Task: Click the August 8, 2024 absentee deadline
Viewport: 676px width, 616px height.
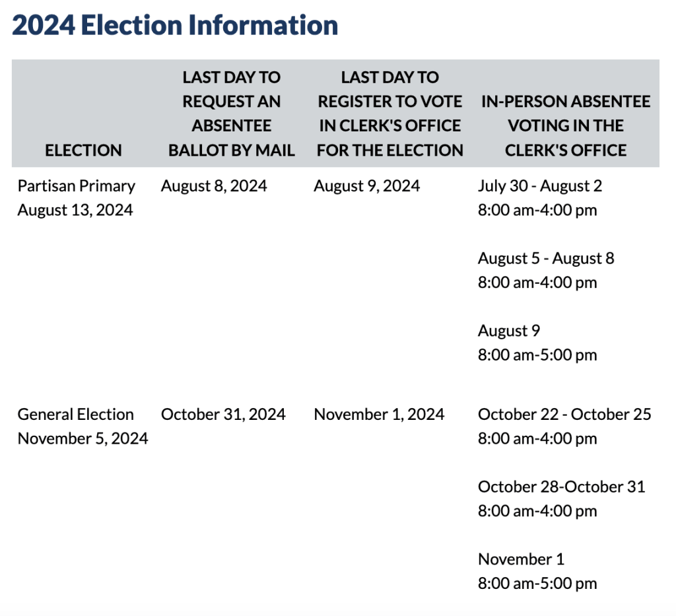Action: (x=214, y=186)
